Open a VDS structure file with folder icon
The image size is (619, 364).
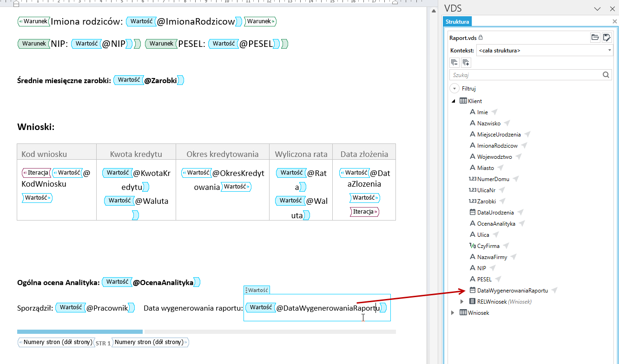[x=595, y=38]
